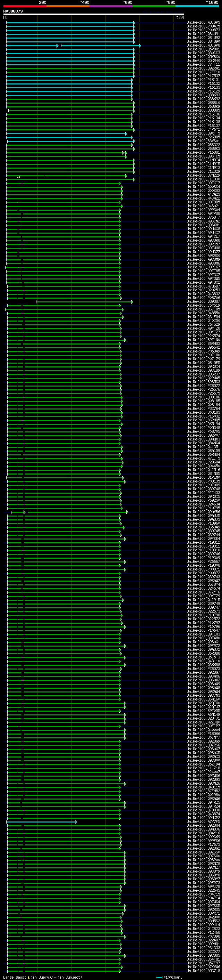
Task: Select hit label UniRef100_P07180
Action: coord(203,355)
